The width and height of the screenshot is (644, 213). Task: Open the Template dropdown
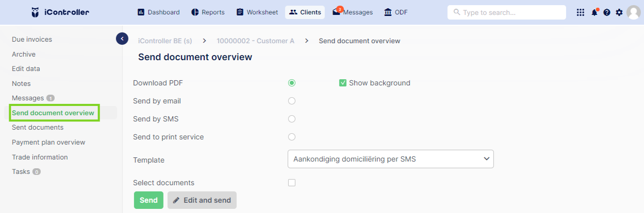click(x=390, y=159)
